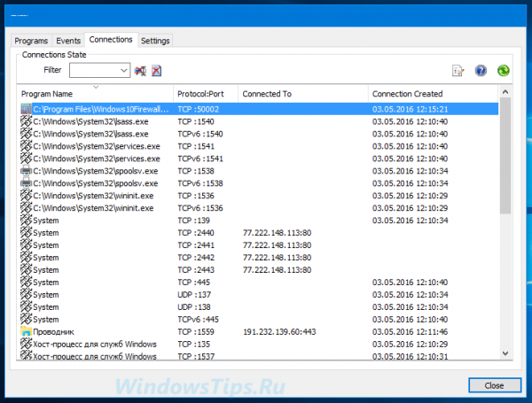The height and width of the screenshot is (403, 532).
Task: Select the Проводник TCP :1559 row
Action: pos(259,332)
